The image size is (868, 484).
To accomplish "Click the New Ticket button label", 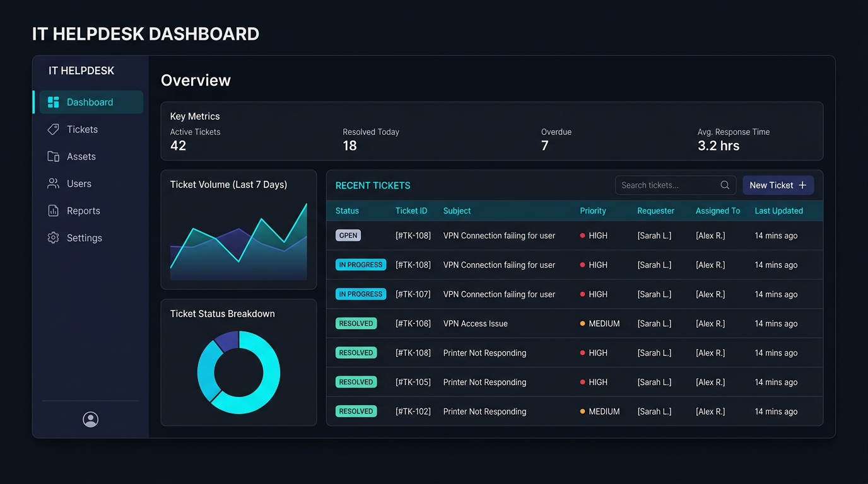I will tap(771, 185).
